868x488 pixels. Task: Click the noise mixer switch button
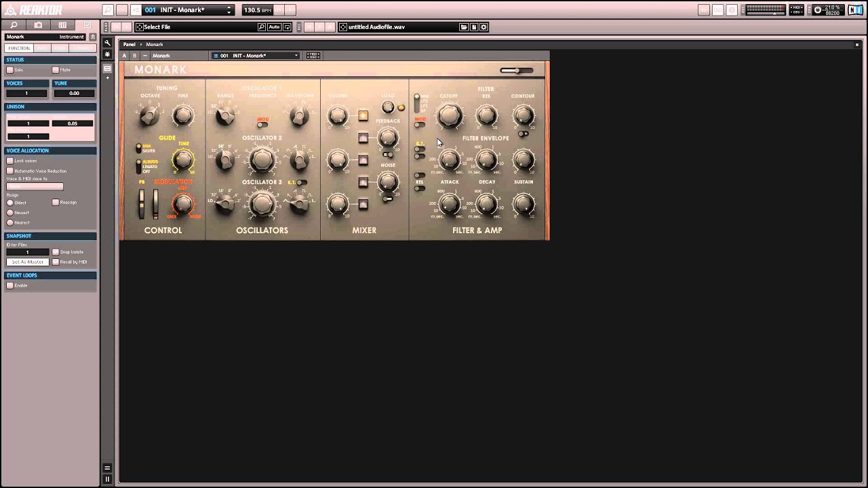coord(363,182)
